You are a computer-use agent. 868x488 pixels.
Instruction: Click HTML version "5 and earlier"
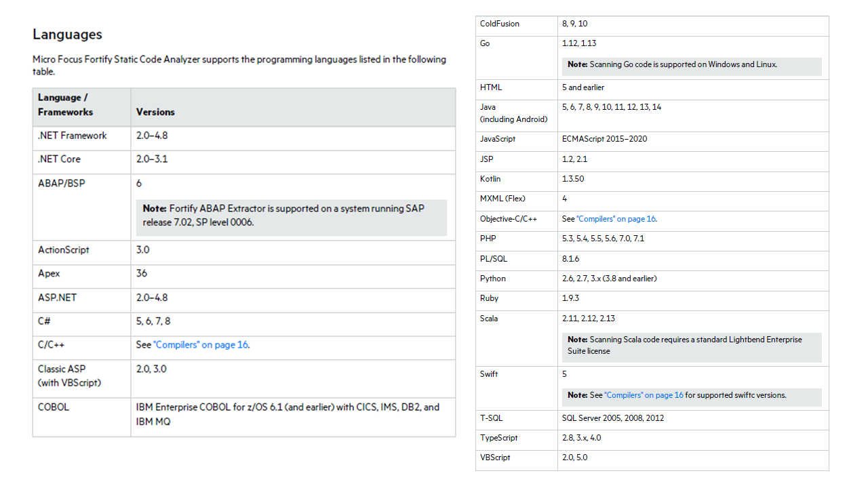(x=583, y=87)
